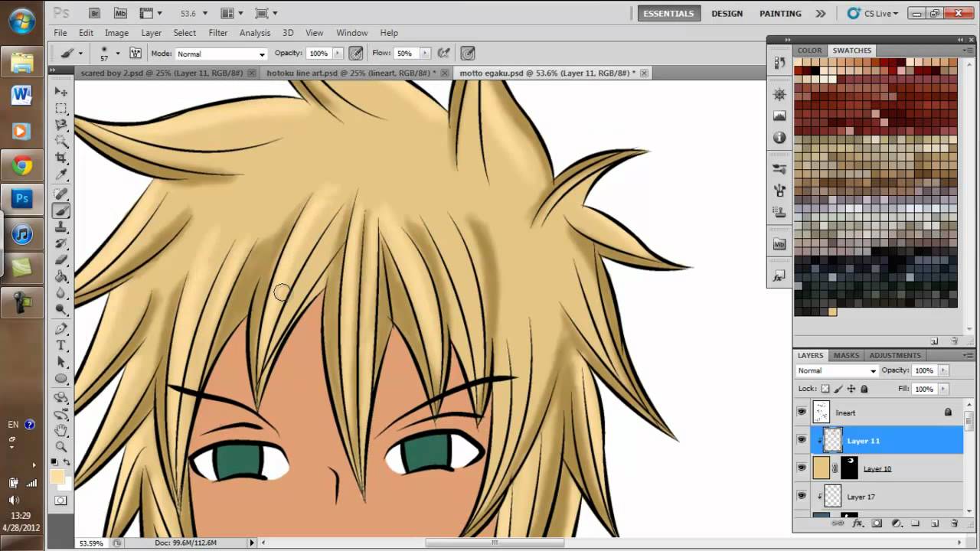
Task: Switch to the Masks panel tab
Action: pos(846,355)
